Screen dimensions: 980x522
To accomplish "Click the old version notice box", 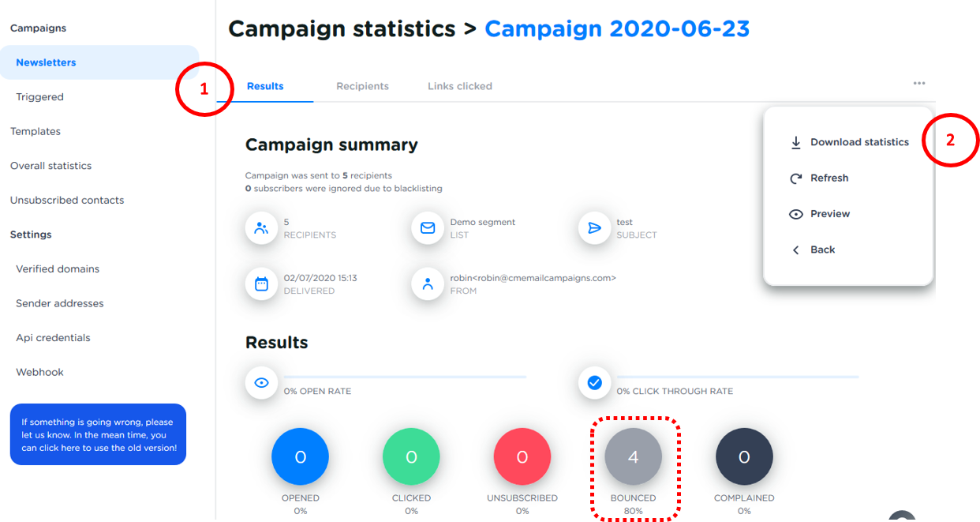I will (98, 434).
